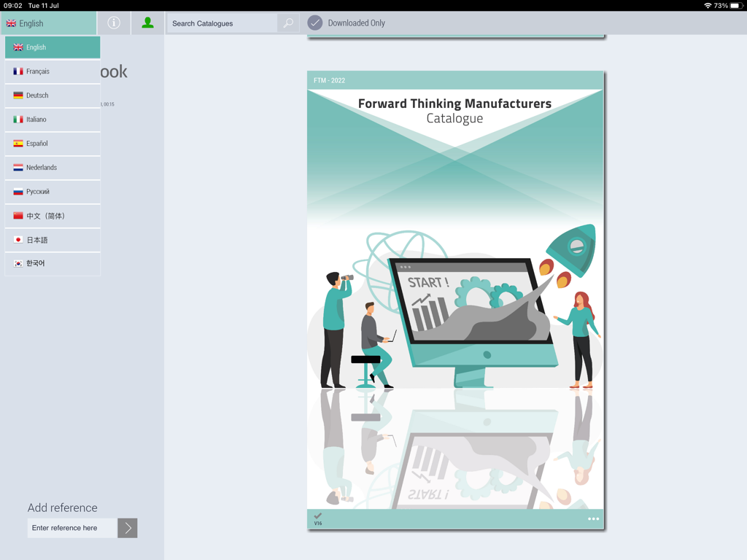Image resolution: width=747 pixels, height=560 pixels.
Task: Select the English option in the language list
Action: pos(53,47)
